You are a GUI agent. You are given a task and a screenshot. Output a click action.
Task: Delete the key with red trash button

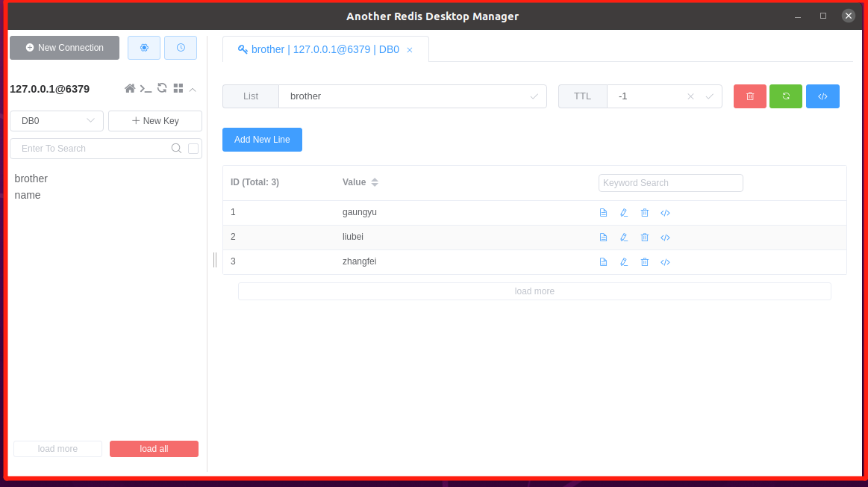(x=750, y=96)
